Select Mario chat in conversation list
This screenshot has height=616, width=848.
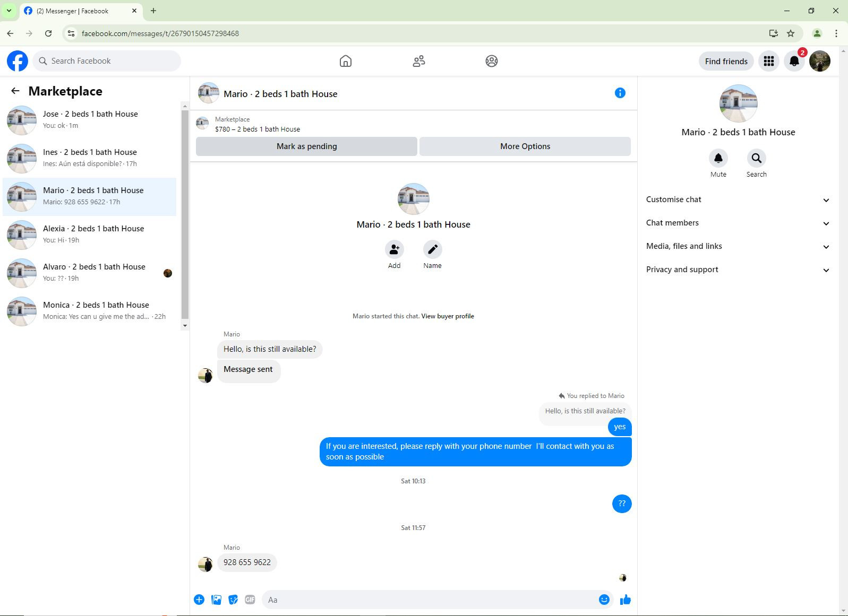point(90,196)
